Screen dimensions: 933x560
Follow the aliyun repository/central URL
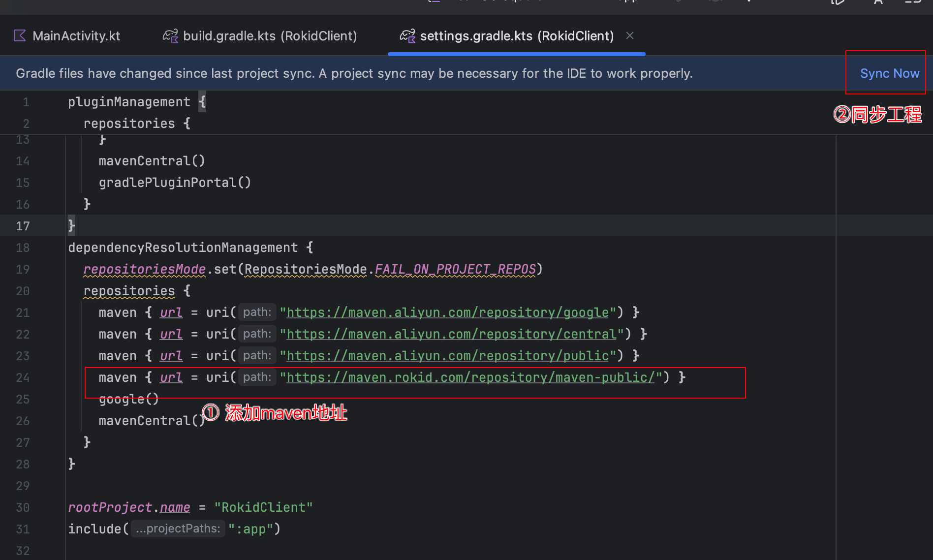pyautogui.click(x=451, y=334)
